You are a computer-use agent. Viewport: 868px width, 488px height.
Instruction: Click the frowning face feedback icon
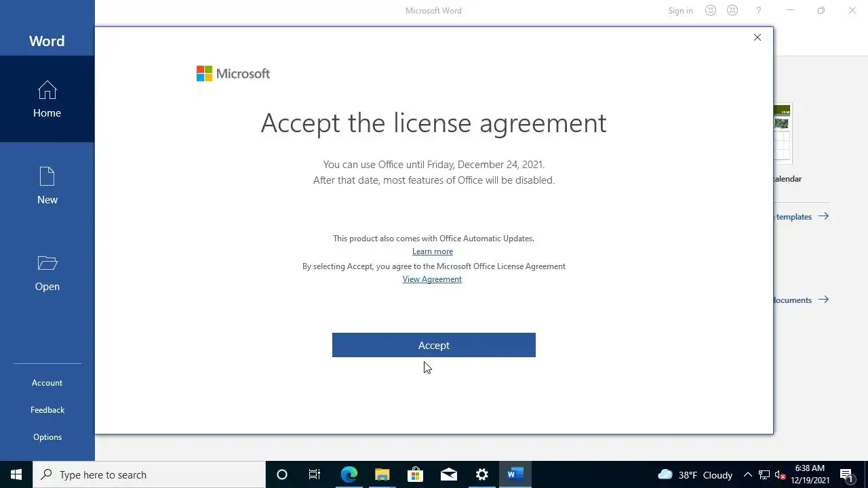pos(732,10)
